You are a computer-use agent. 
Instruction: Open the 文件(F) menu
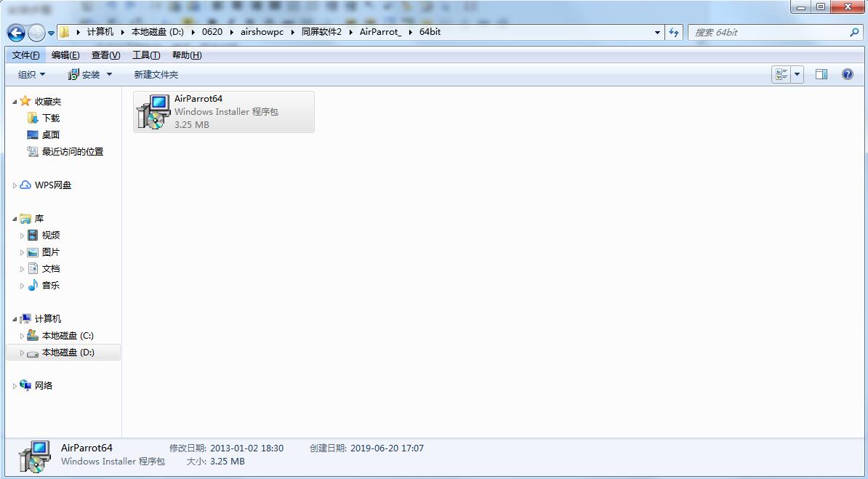coord(25,55)
